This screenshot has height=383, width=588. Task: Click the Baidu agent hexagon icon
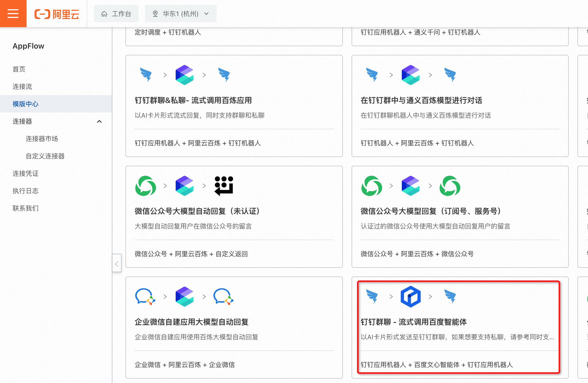410,296
